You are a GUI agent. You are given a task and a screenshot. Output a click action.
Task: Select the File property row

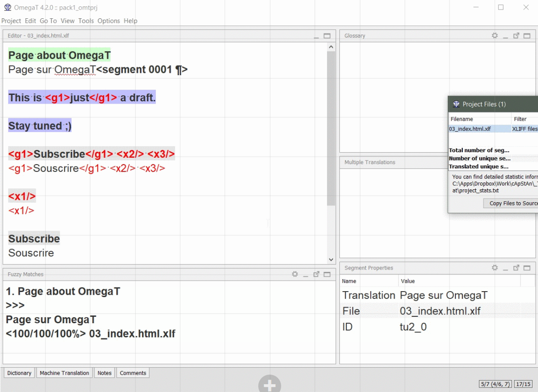click(x=438, y=311)
